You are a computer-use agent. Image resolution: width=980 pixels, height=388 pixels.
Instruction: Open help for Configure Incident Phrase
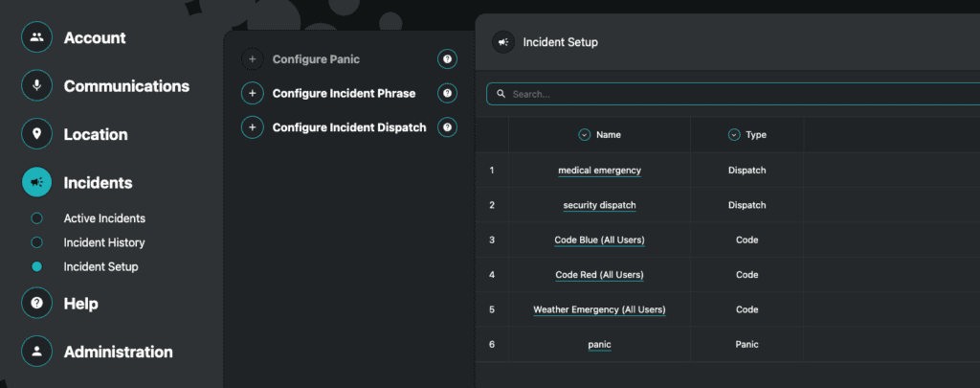[447, 93]
